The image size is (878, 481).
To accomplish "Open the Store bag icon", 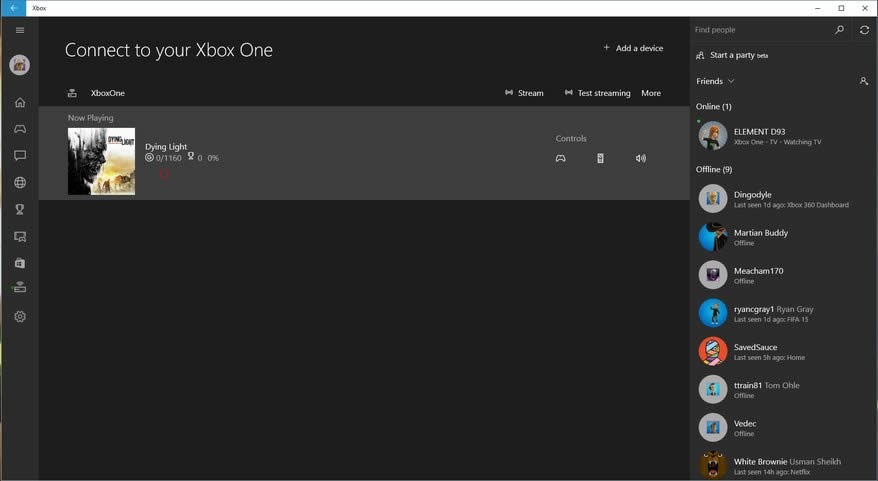I will point(19,263).
